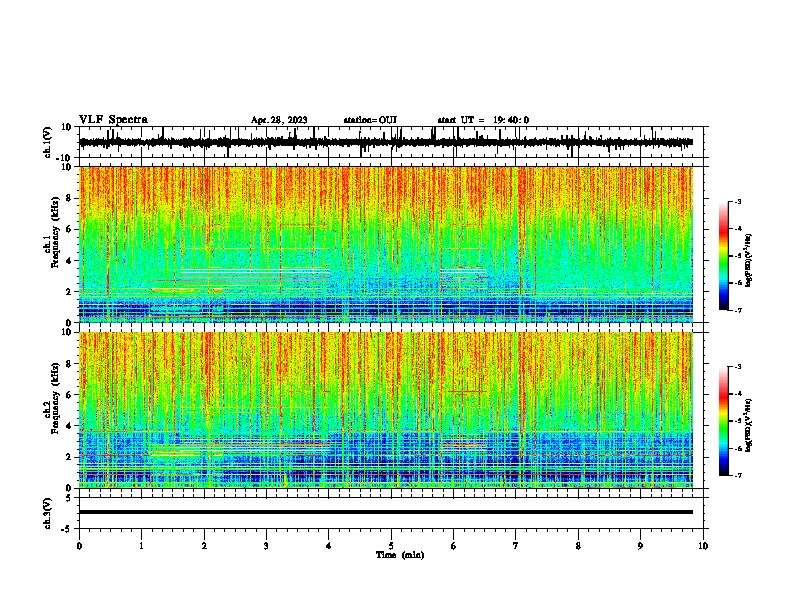Click time axis tick label "9"
Screen dimensions: 792x612
tap(640, 546)
